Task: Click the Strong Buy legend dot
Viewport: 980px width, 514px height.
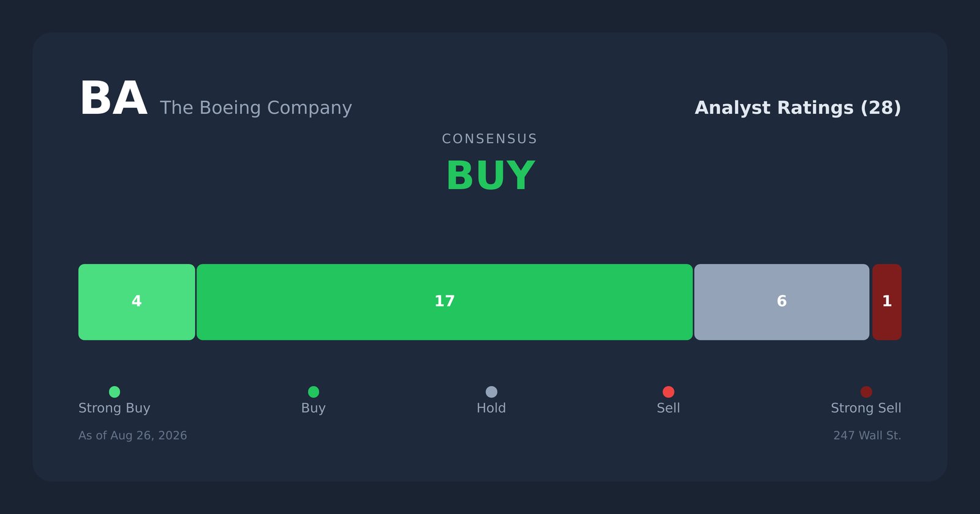Action: pos(115,392)
